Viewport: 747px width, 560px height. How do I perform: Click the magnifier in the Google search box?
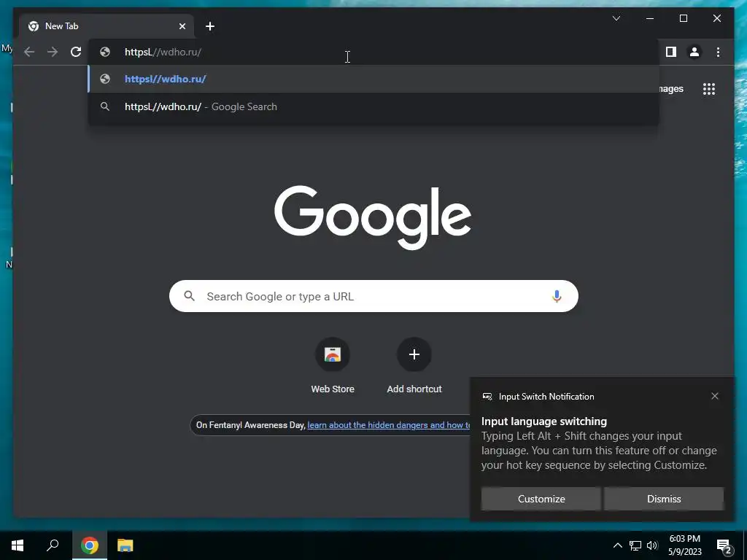click(x=189, y=296)
